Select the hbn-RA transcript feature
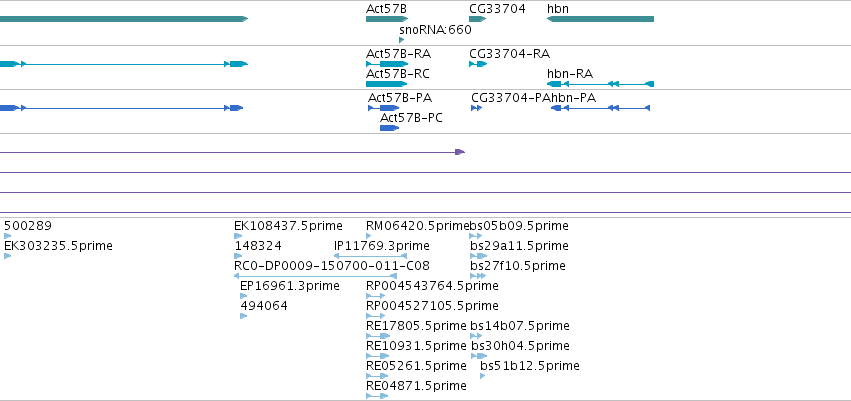Image resolution: width=851 pixels, height=401 pixels. coord(600,84)
